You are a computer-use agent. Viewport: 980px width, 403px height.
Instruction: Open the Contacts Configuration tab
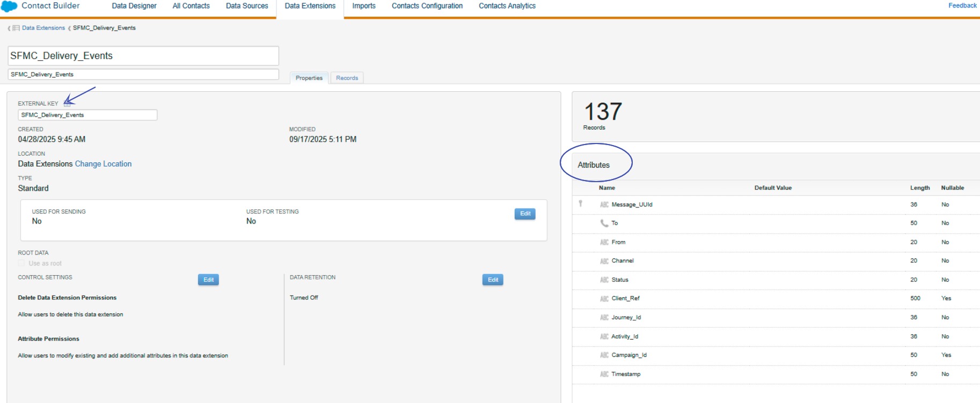[x=427, y=6]
